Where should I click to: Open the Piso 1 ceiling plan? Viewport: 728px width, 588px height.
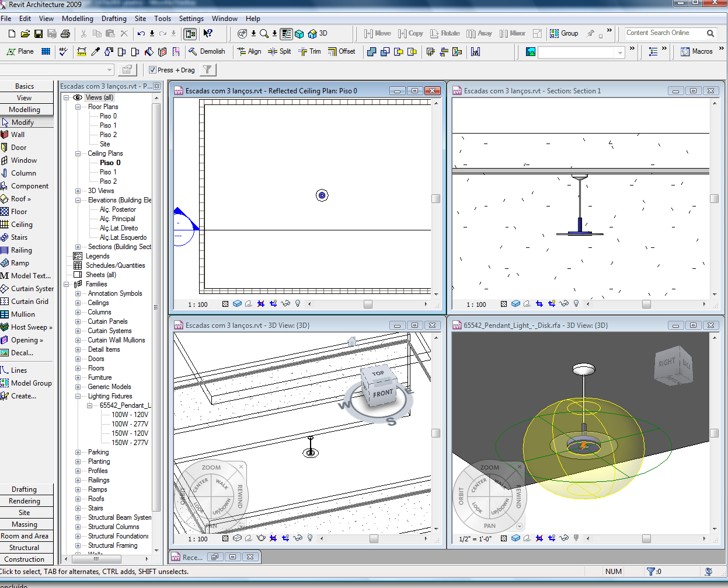[108, 172]
